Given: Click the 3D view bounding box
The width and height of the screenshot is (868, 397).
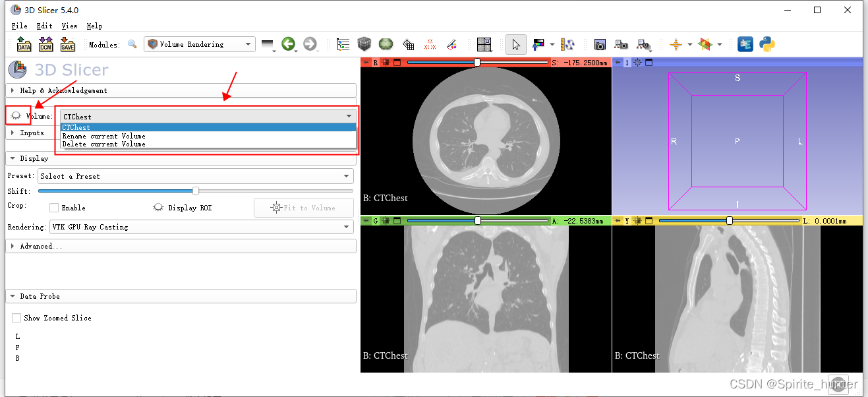Looking at the screenshot, I should (x=737, y=140).
